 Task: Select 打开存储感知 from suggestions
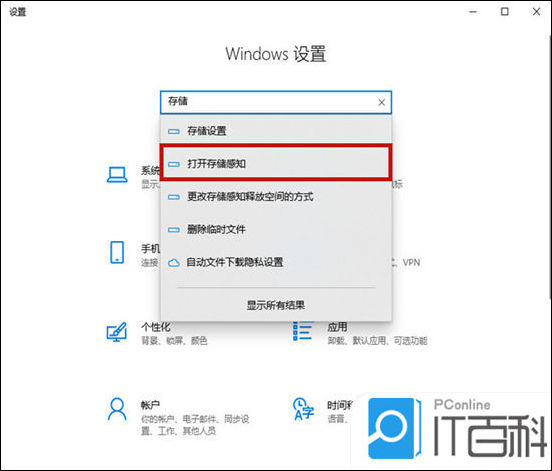click(276, 164)
